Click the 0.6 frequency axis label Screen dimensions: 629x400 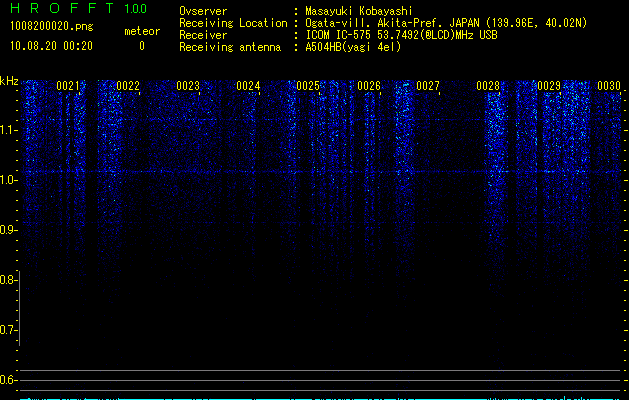click(8, 380)
